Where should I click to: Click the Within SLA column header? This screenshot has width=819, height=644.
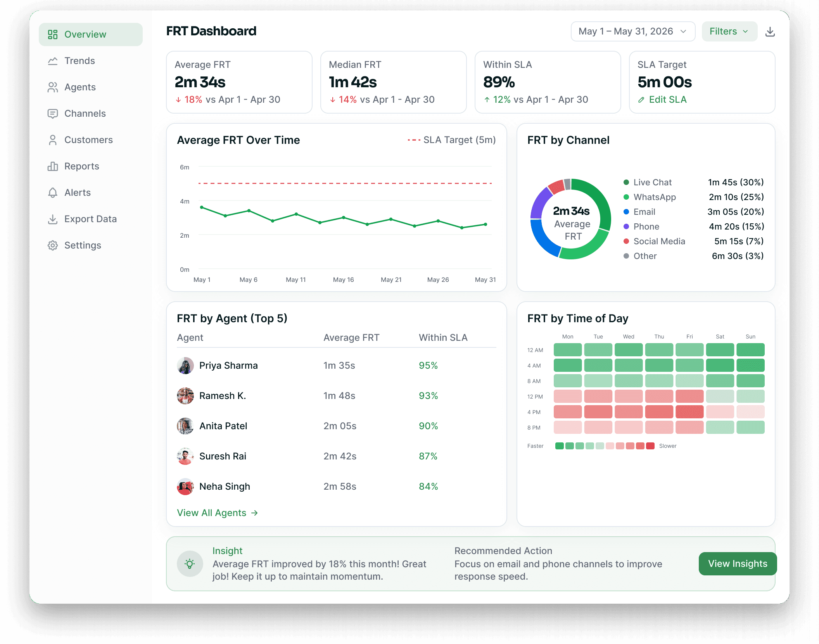click(443, 338)
